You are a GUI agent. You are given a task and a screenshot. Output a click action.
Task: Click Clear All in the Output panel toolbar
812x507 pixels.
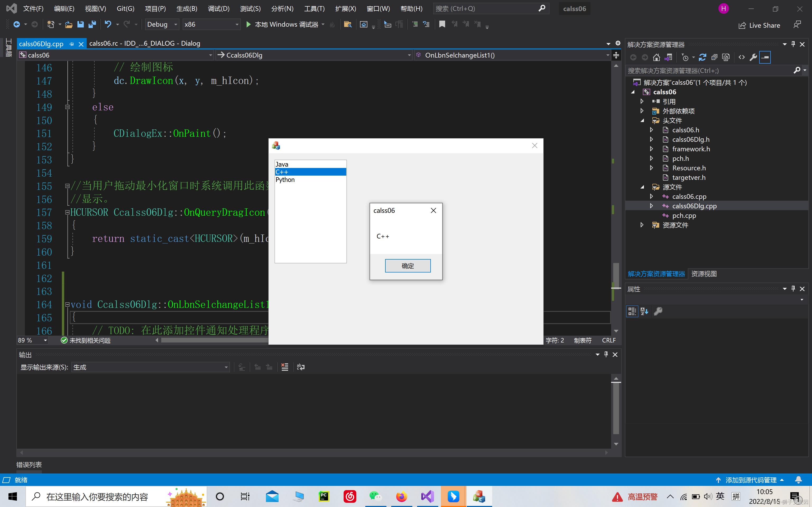tap(284, 367)
